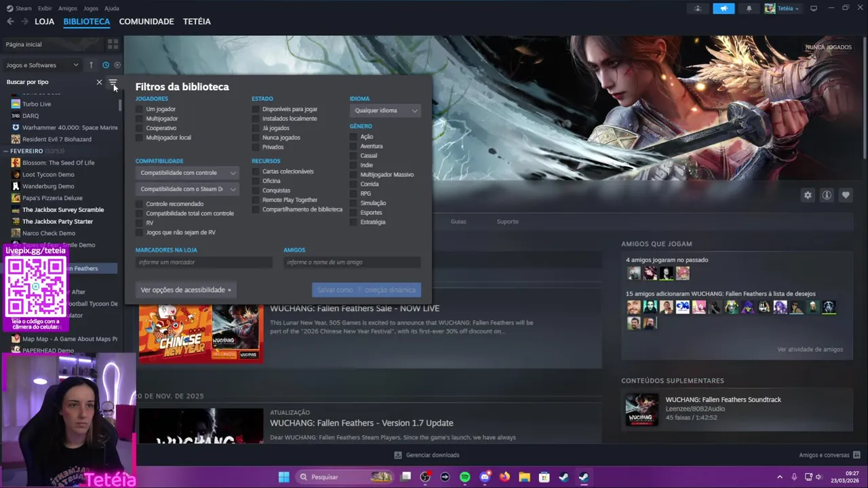Toggle the ready-to-play filter icon

click(117, 65)
